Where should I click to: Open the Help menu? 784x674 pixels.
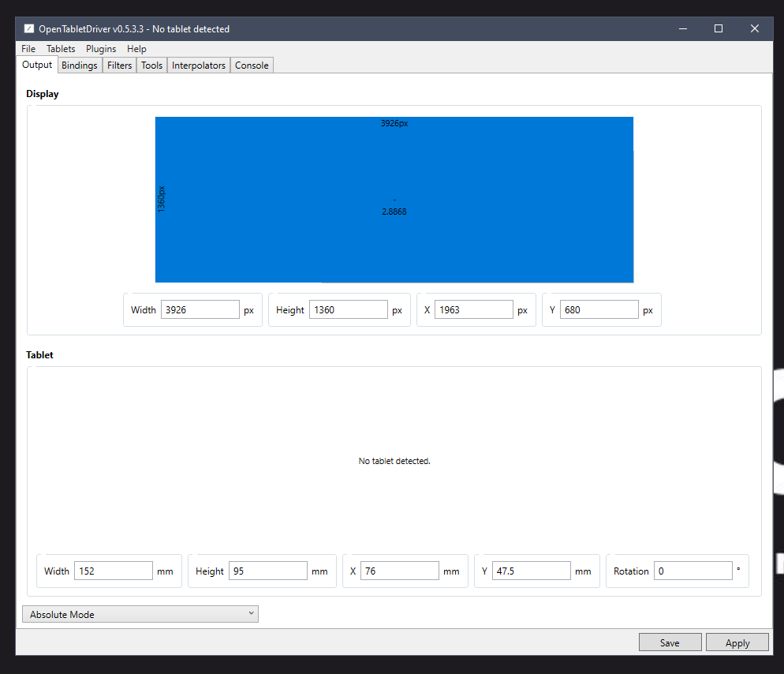click(136, 48)
